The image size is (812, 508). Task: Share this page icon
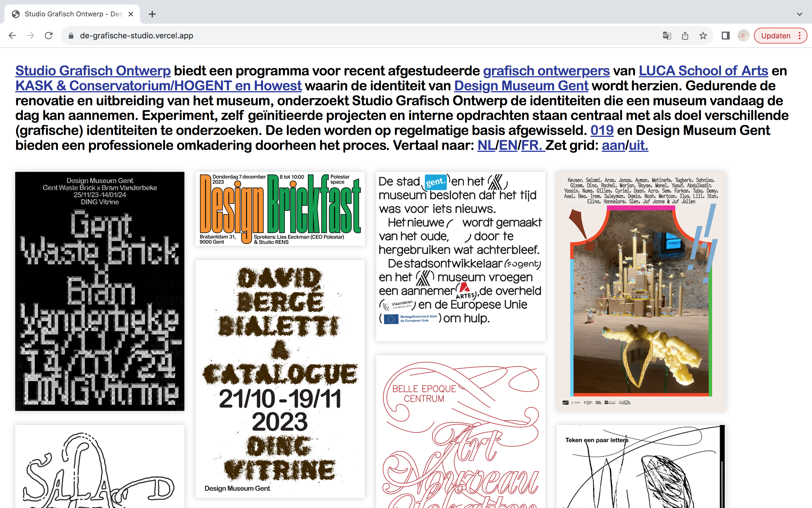(685, 36)
